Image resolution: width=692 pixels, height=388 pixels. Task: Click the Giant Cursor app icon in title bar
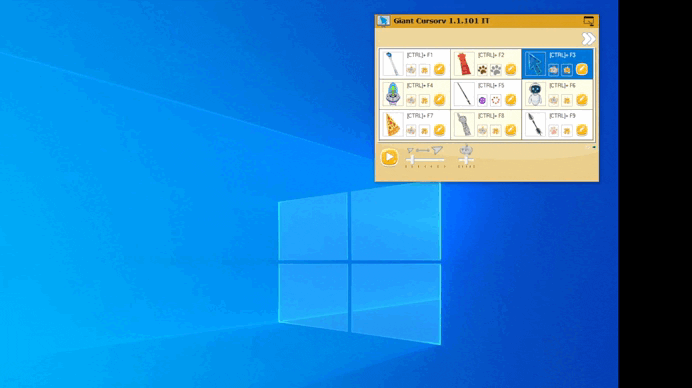383,21
